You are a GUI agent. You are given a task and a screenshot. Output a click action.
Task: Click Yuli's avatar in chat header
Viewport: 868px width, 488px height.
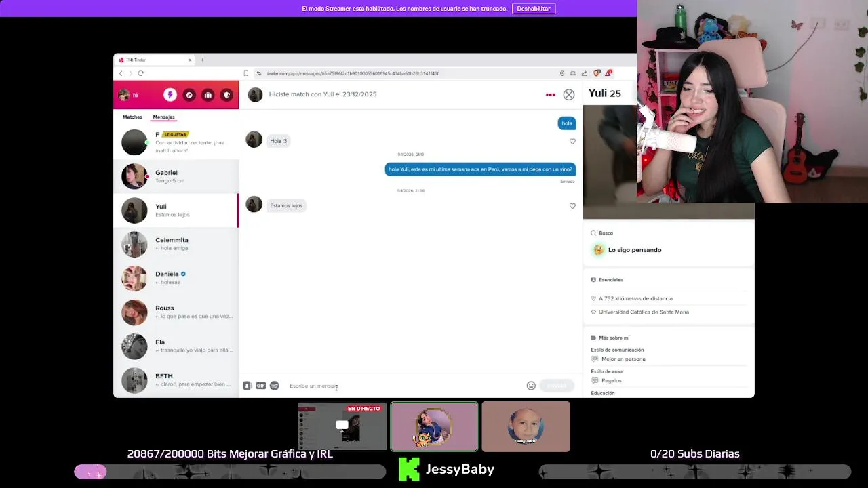[255, 95]
